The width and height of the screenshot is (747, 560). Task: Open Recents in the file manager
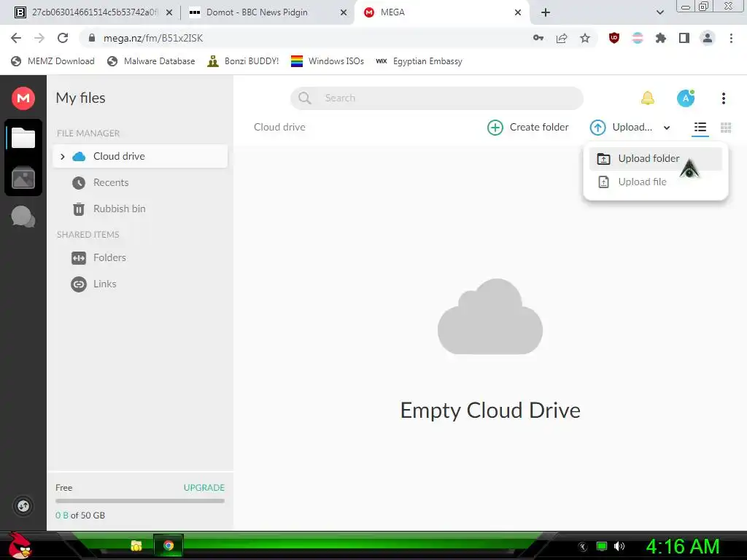111,182
